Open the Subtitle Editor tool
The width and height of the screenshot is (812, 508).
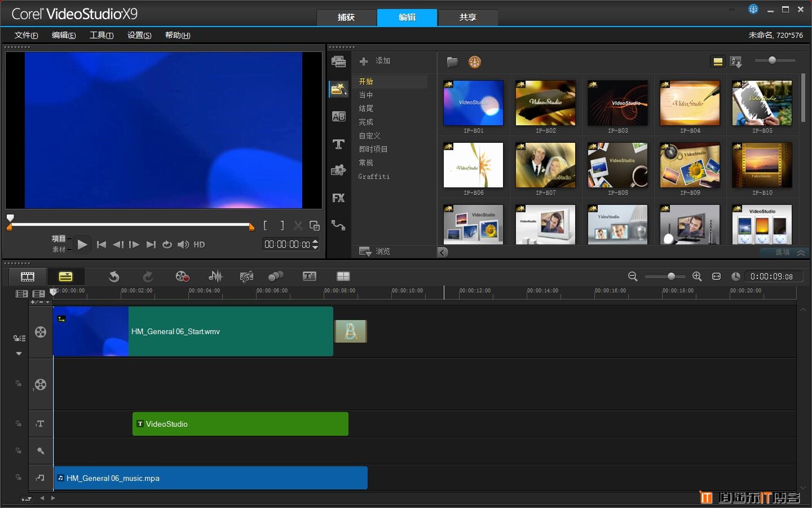tap(310, 277)
